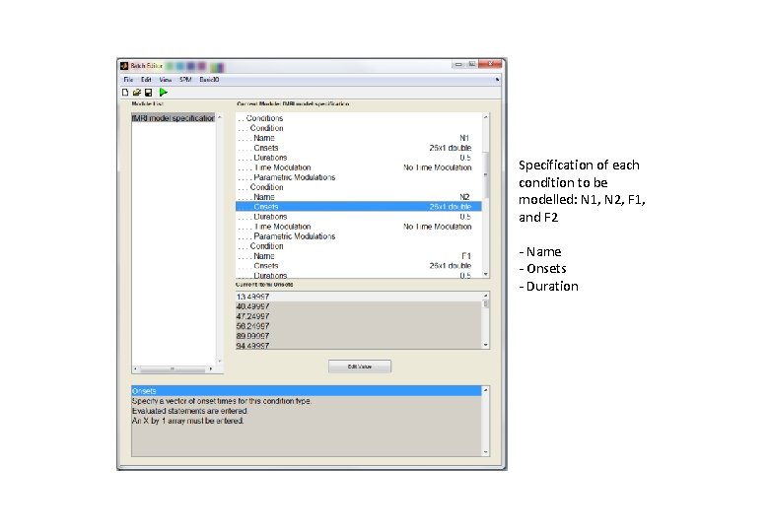Click the Module List horizontal scroll left arrow
769x532 pixels.
(x=135, y=368)
